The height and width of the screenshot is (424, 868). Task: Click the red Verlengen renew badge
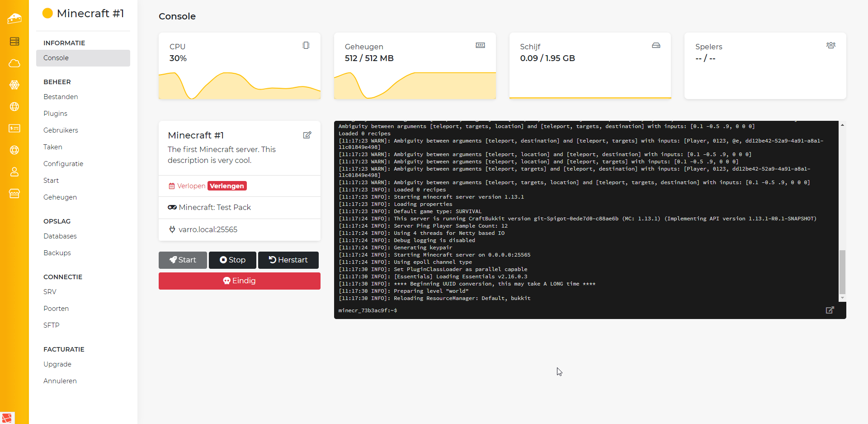tap(227, 186)
